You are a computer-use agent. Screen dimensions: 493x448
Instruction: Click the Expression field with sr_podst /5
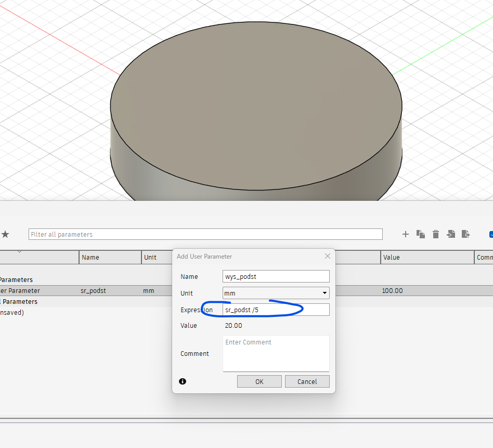pos(276,310)
